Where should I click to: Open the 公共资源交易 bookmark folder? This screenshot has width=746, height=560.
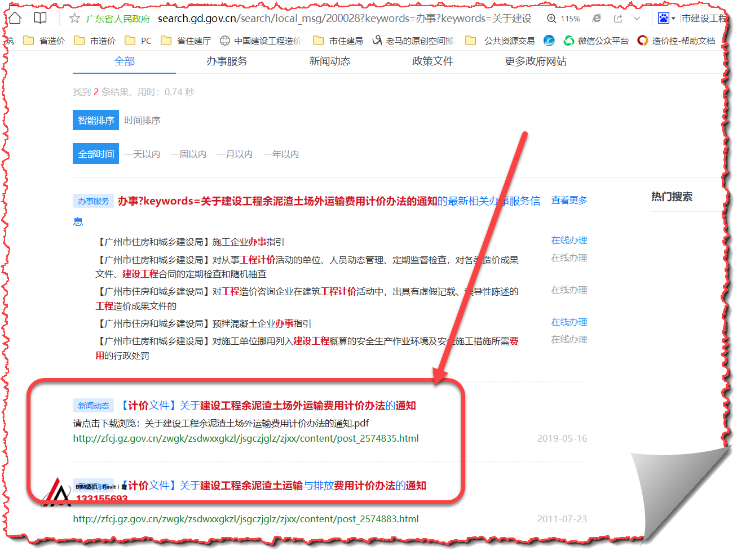[x=500, y=41]
